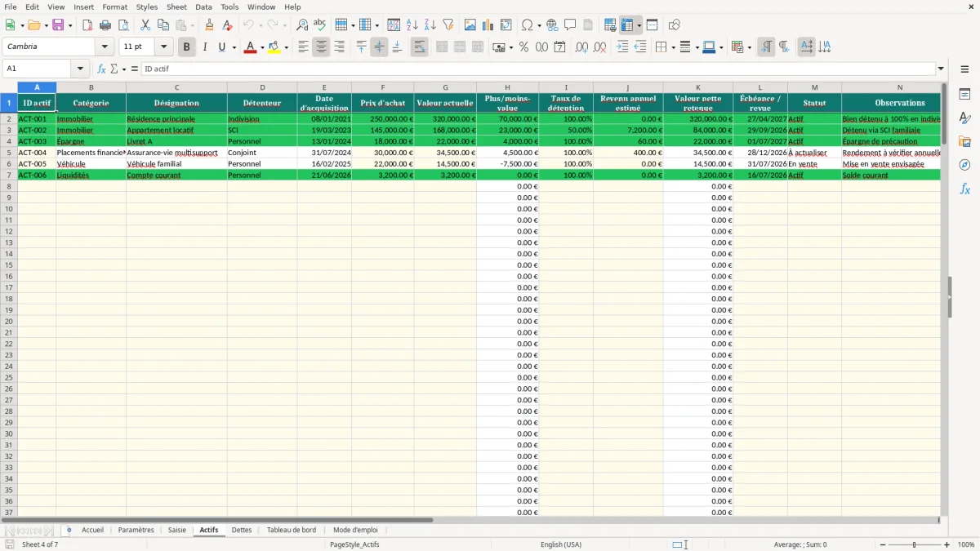Click the Define Print Area icon
This screenshot has height=551, width=980.
[610, 25]
